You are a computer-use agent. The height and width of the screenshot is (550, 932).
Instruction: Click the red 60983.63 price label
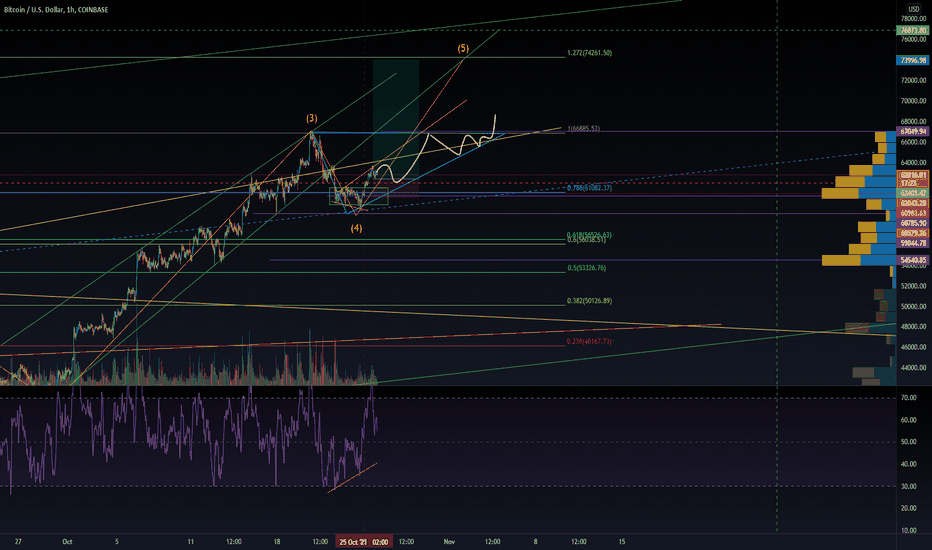click(x=913, y=213)
